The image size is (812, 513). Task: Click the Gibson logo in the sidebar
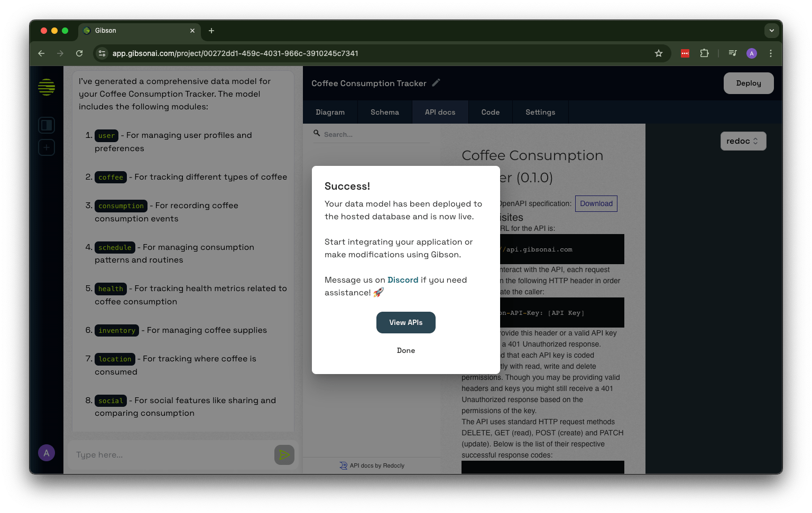tap(47, 87)
